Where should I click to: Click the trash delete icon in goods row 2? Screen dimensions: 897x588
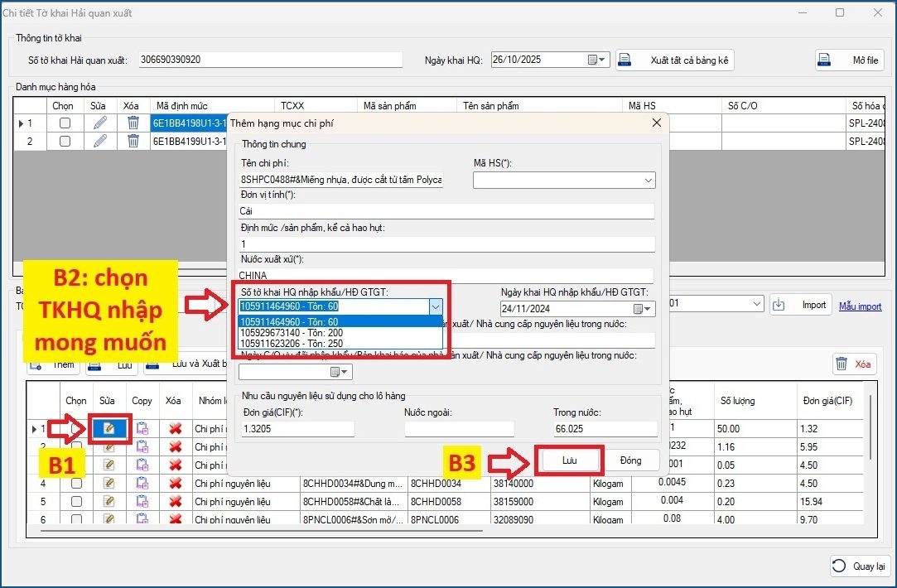(x=133, y=141)
